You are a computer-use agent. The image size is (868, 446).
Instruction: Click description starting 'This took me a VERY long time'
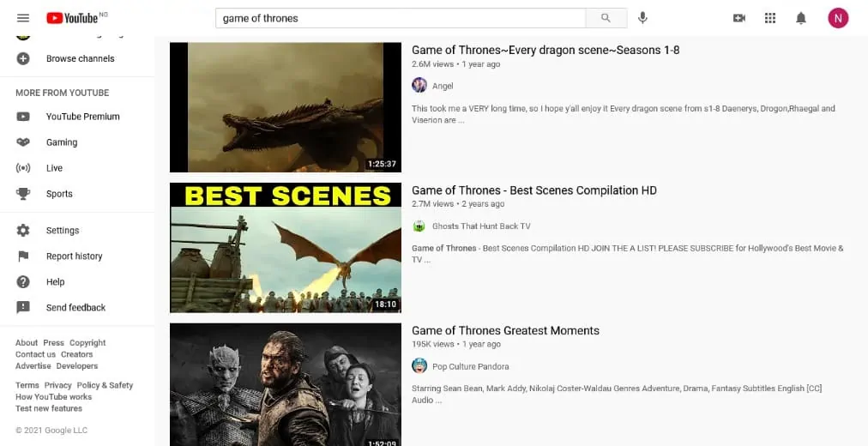624,114
